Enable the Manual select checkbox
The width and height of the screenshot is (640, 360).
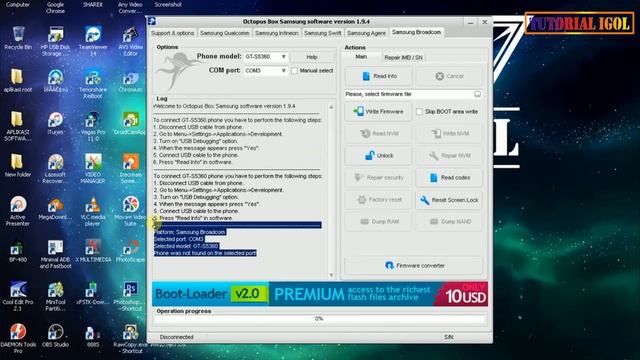click(x=294, y=71)
